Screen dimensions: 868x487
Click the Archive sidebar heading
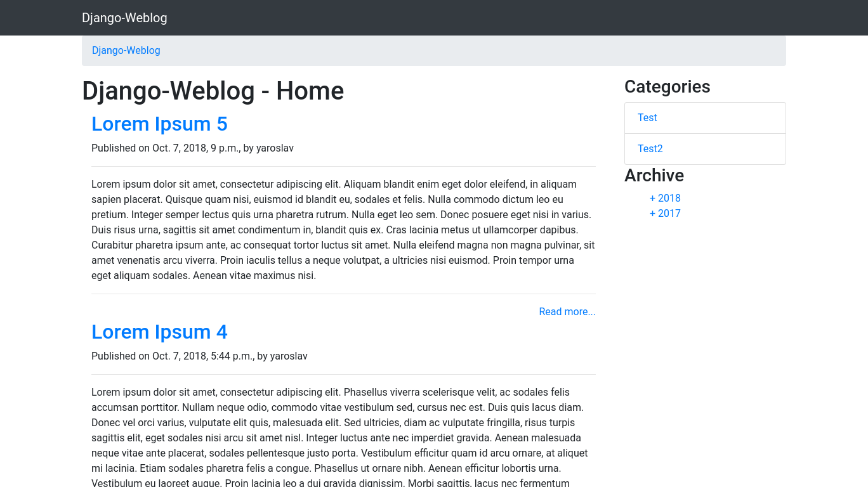click(654, 176)
